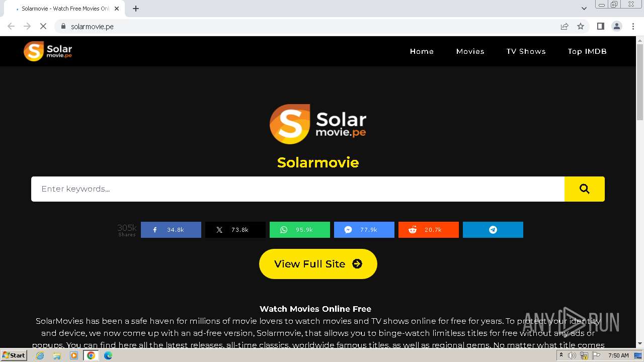Open Chrome three-dot menu
This screenshot has width=644, height=362.
633,26
